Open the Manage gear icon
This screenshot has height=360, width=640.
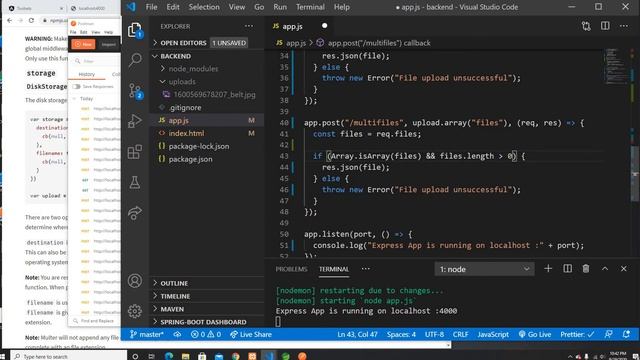(x=135, y=311)
